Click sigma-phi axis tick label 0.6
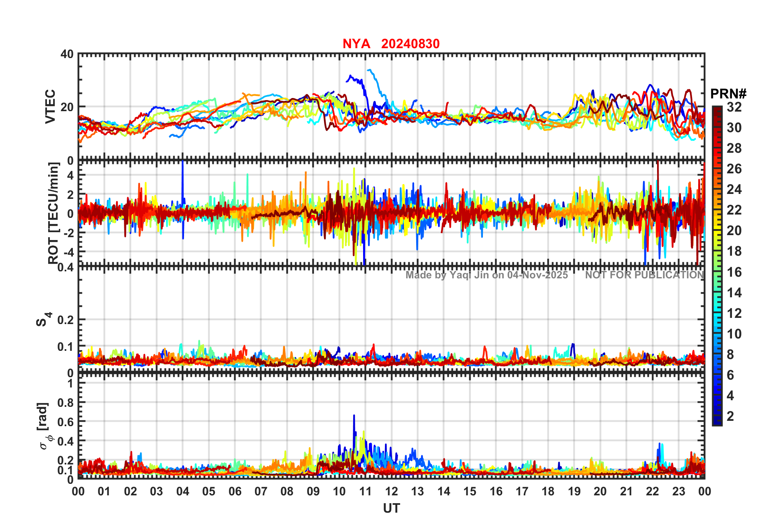The image size is (783, 532). (x=66, y=422)
